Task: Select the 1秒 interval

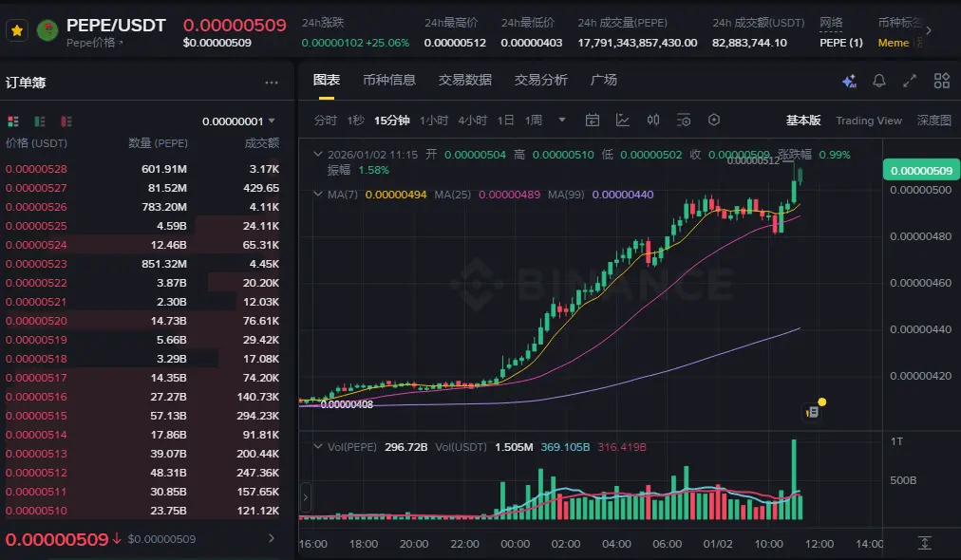Action: tap(355, 121)
